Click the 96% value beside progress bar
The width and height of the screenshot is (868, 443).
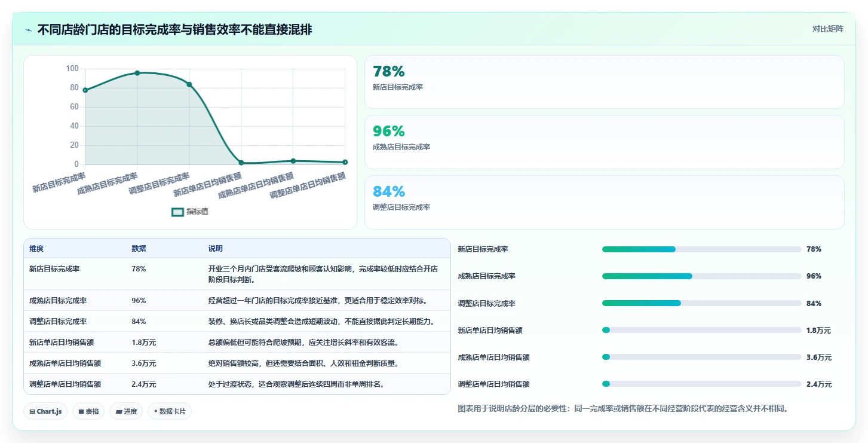pos(814,276)
